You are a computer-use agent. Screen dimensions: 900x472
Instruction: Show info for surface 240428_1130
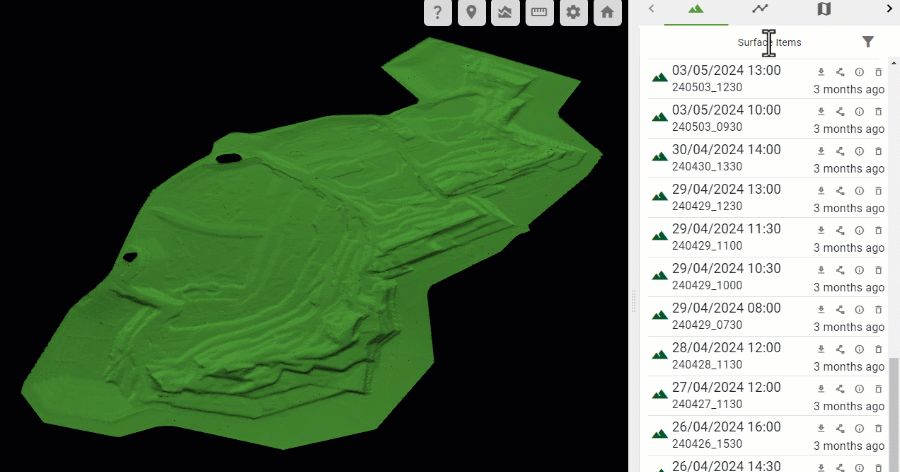pyautogui.click(x=859, y=349)
